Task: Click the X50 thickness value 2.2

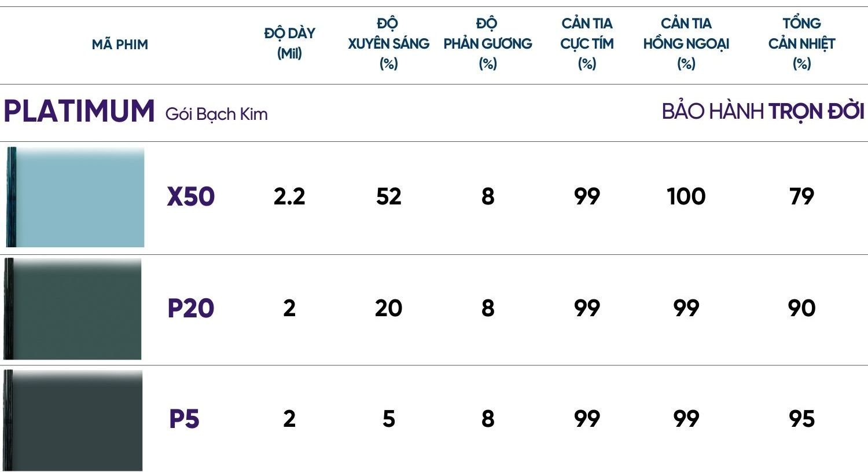Action: point(289,197)
